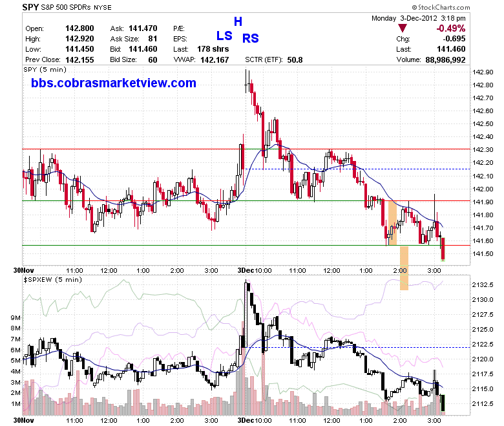
Task: Click the 142.30 price axis label
Action: pos(483,150)
